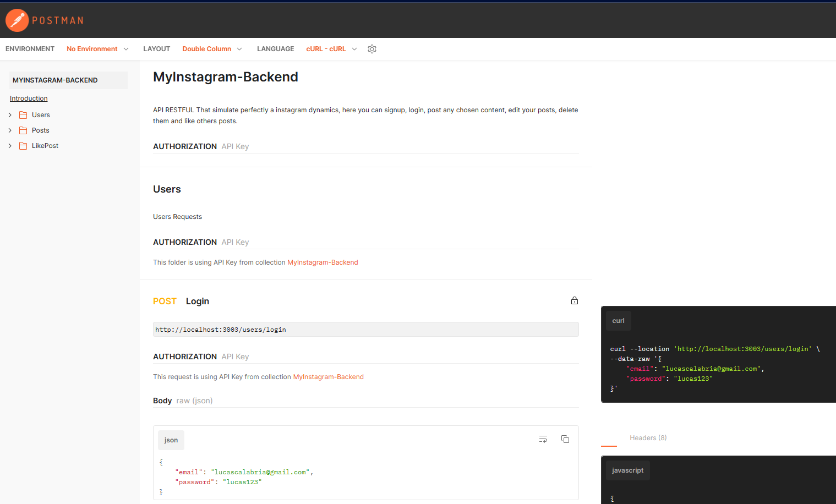Click the API RESTFUL description paragraph
Viewport: 836px width, 504px height.
(365, 116)
